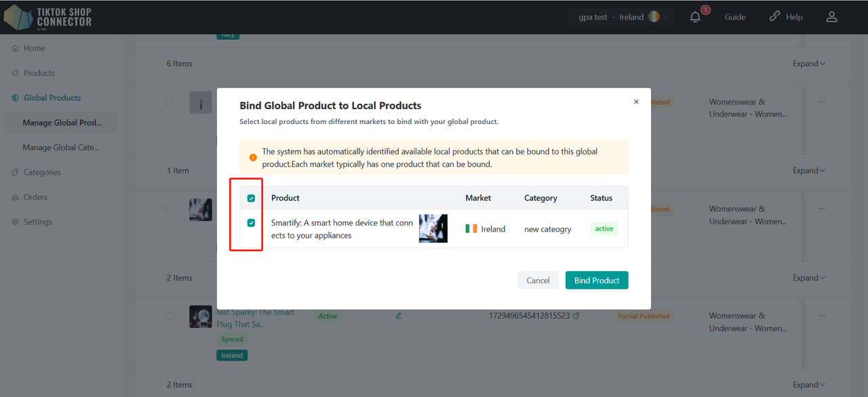Uncheck the Smartify product checkbox
Screen dimensions: 868x397
252,223
